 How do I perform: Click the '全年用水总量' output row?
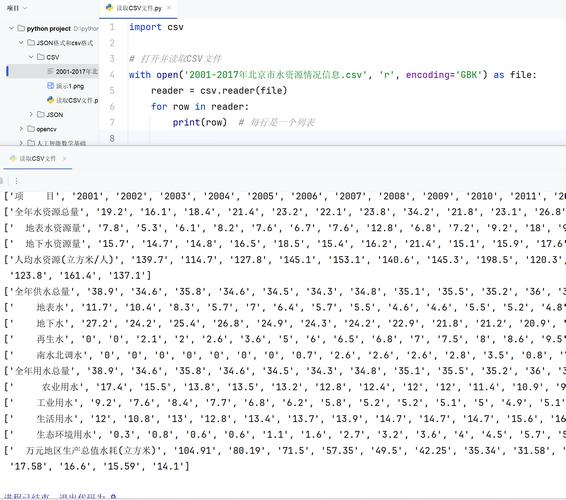pos(284,371)
